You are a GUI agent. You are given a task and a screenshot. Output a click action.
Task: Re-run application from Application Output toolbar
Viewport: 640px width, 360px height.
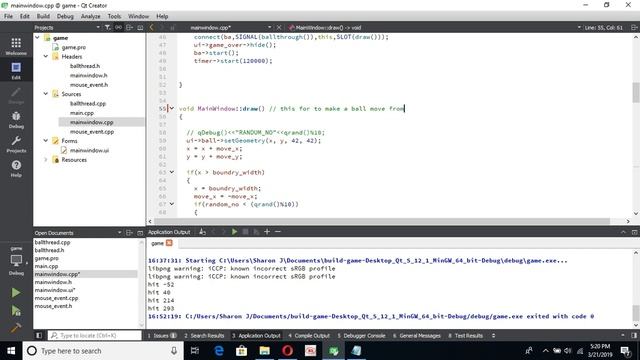click(x=234, y=232)
